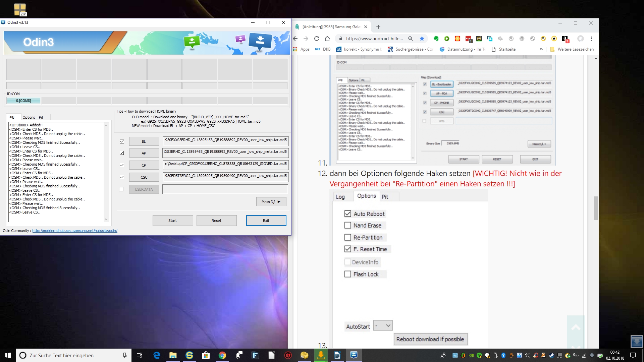Uncheck the CSC file checkbox in Odin
The width and height of the screenshot is (644, 362).
tap(122, 177)
